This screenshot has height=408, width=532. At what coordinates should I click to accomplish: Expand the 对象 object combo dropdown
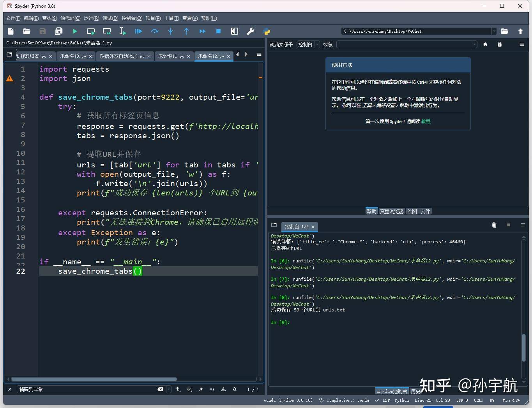click(474, 45)
